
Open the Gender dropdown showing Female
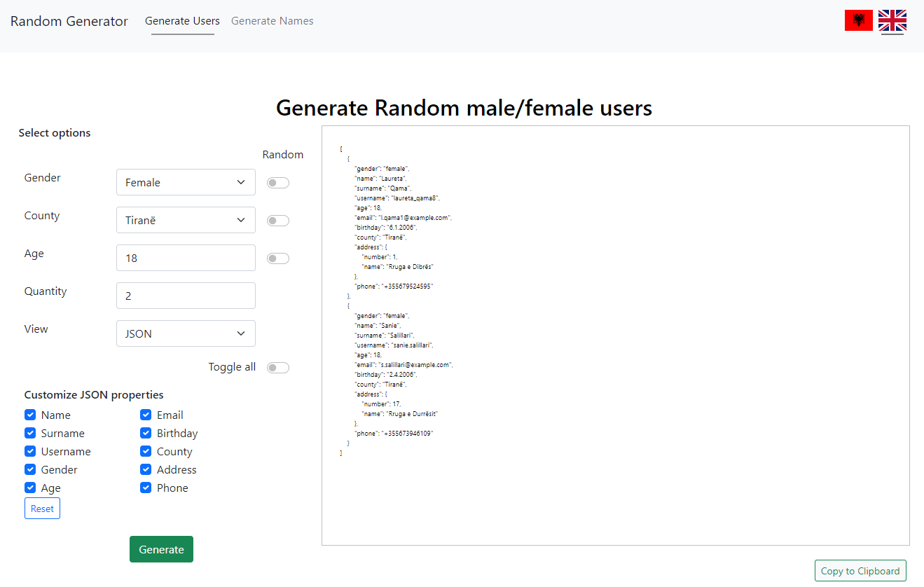coord(186,182)
